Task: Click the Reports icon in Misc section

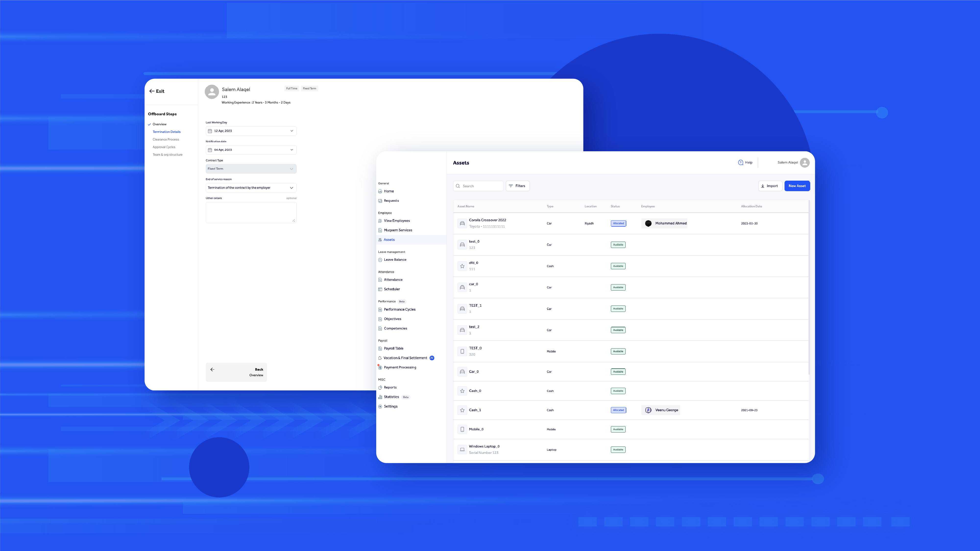Action: (380, 387)
